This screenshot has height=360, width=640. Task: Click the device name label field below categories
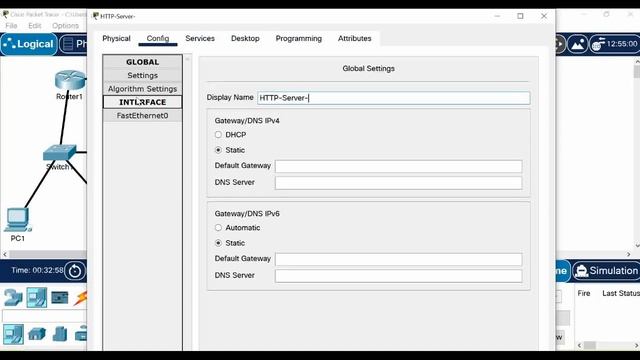(x=44, y=316)
